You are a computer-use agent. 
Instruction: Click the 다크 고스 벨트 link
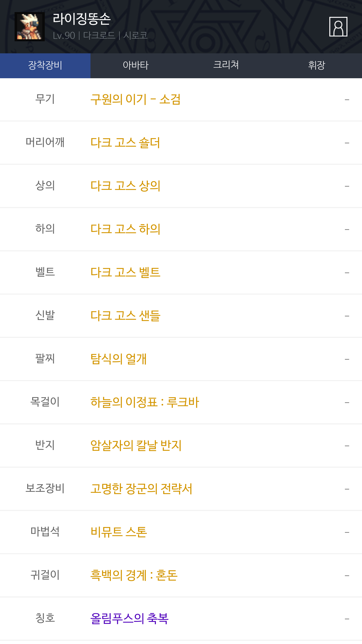125,272
